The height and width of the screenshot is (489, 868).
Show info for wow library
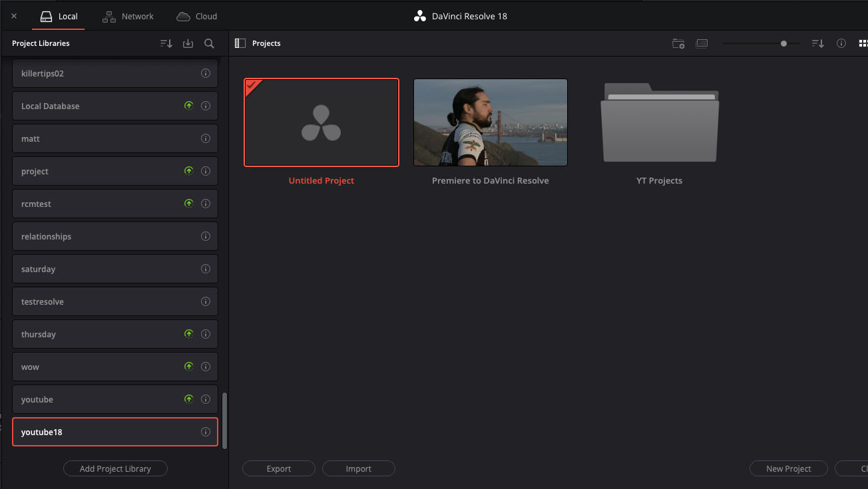pyautogui.click(x=206, y=367)
